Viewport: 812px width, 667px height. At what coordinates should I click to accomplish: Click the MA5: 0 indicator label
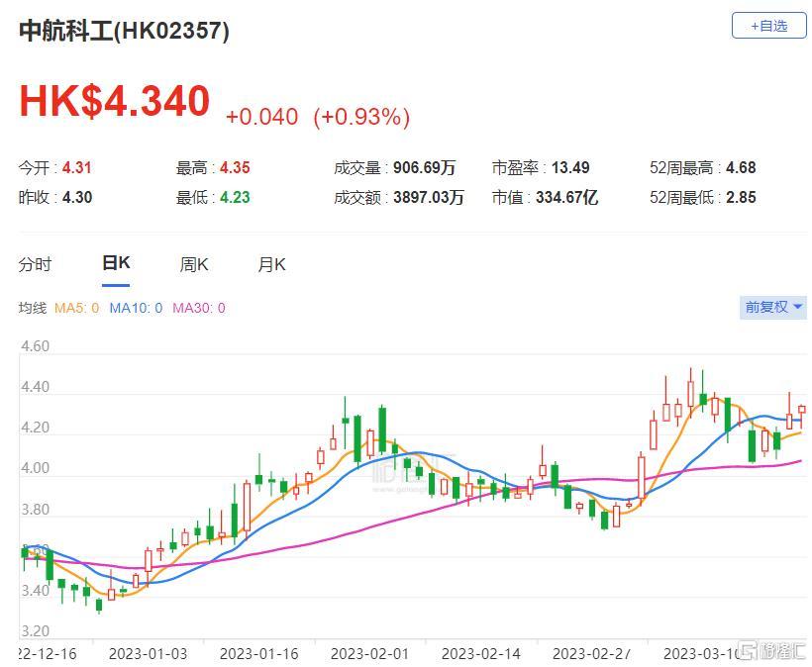(x=76, y=308)
